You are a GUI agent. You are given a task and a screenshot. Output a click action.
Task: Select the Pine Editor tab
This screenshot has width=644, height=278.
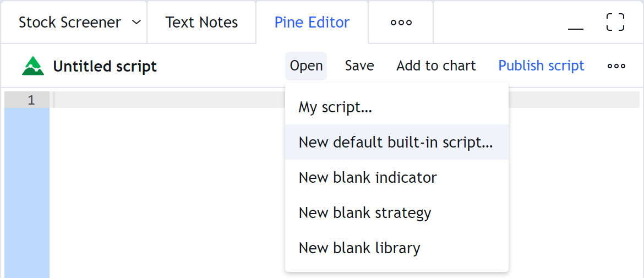(x=312, y=22)
